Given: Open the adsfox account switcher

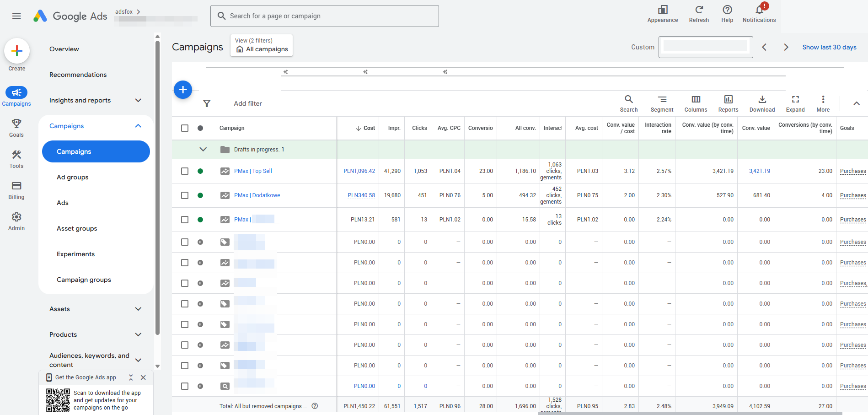Looking at the screenshot, I should (128, 12).
